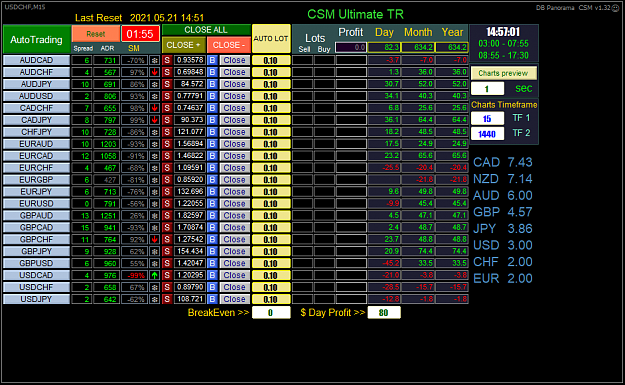The image size is (625, 385).
Task: Open the AUDCAD symbol button
Action: tap(36, 60)
